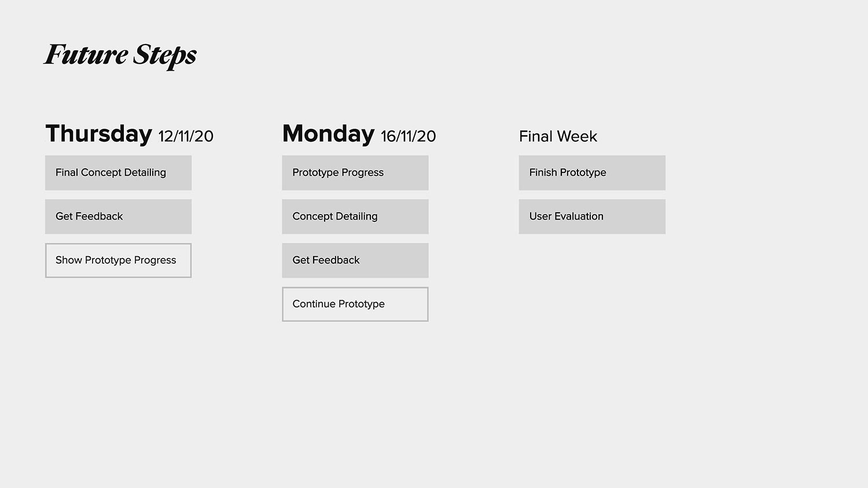Click Get Feedback under Monday
The image size is (868, 488).
click(x=355, y=261)
